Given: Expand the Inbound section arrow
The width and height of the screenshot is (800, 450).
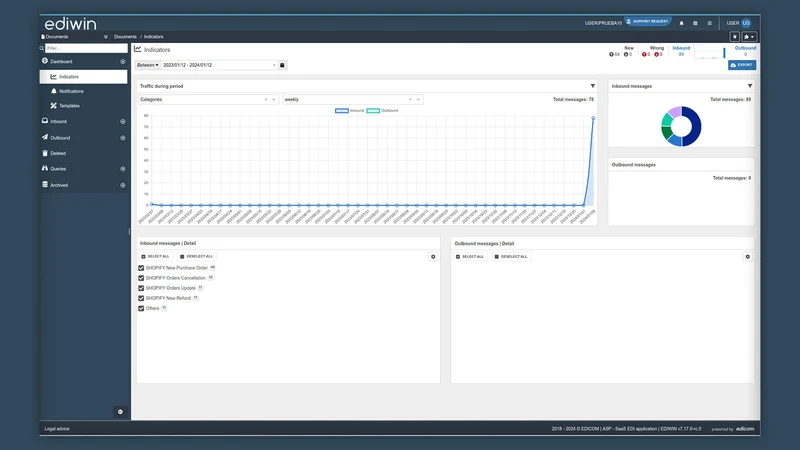Looking at the screenshot, I should point(122,122).
